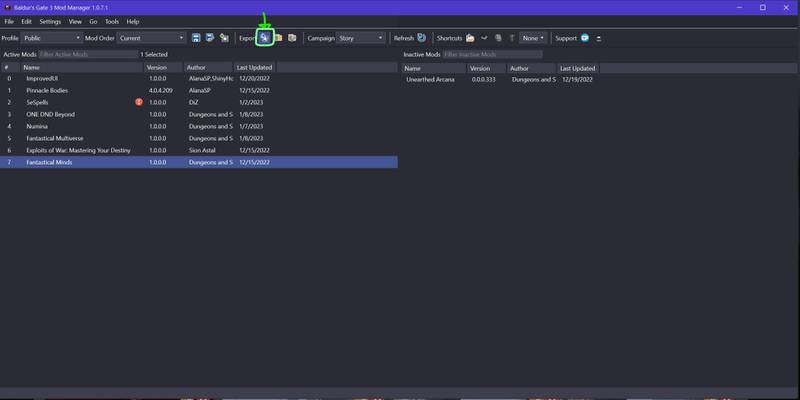Image resolution: width=800 pixels, height=400 pixels.
Task: Sort inactive mods by Version column
Action: coord(486,68)
